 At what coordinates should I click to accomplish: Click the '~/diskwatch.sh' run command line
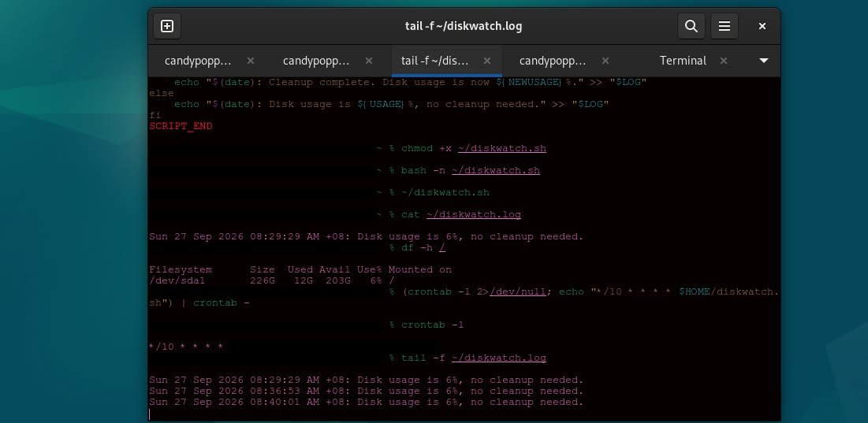445,192
